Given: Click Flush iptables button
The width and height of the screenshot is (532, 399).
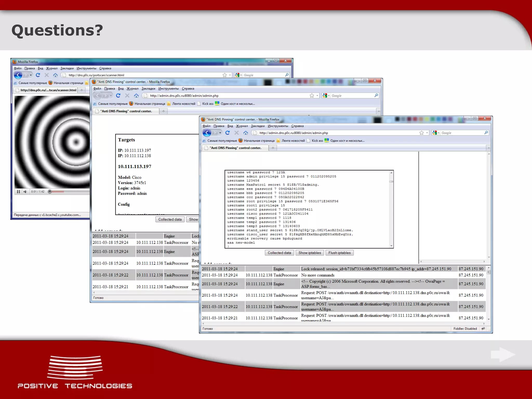Looking at the screenshot, I should [339, 253].
